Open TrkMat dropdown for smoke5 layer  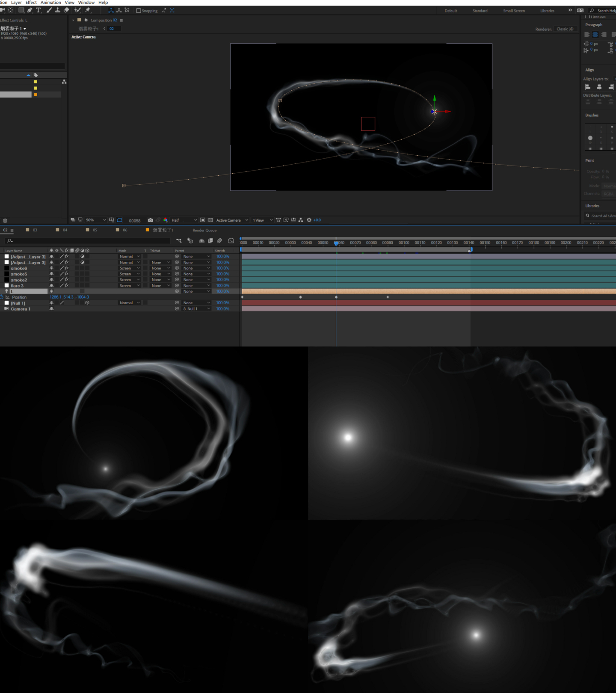click(160, 274)
